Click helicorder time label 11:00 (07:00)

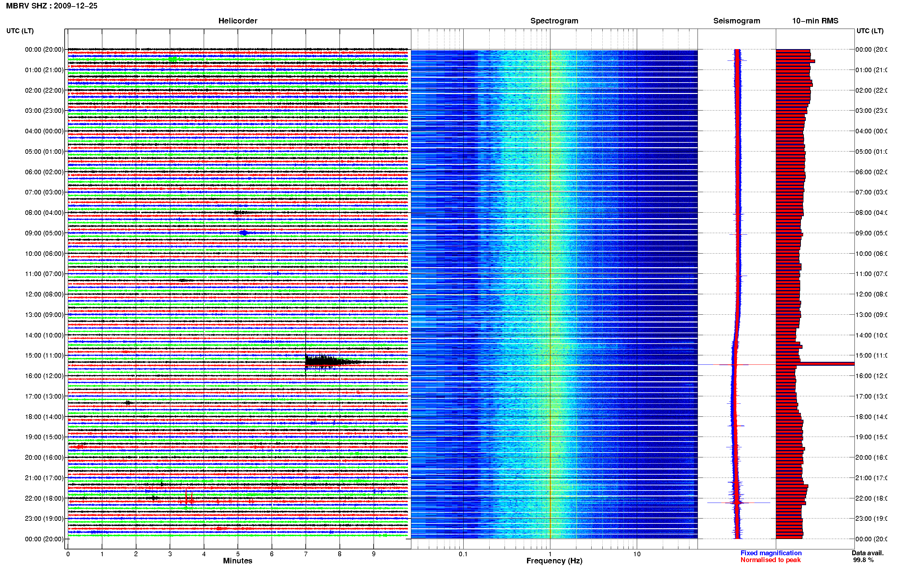pos(44,274)
